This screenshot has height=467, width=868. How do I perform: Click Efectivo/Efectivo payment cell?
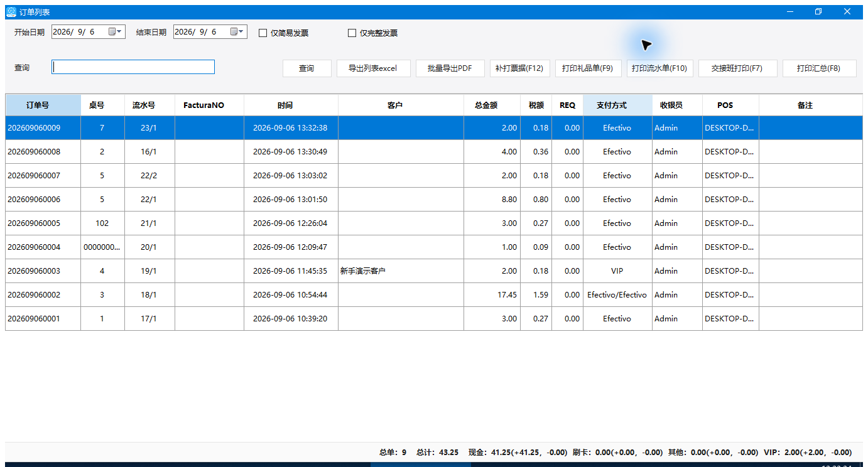click(x=617, y=294)
